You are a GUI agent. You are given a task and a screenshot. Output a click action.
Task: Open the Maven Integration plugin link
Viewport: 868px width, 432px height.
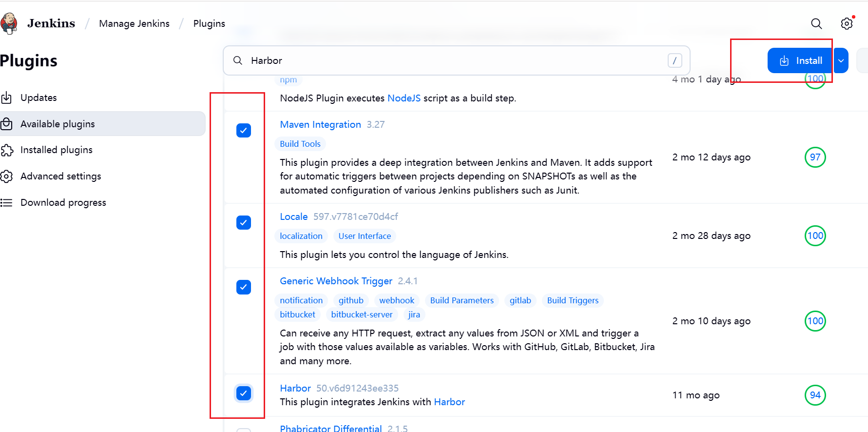[x=320, y=124]
